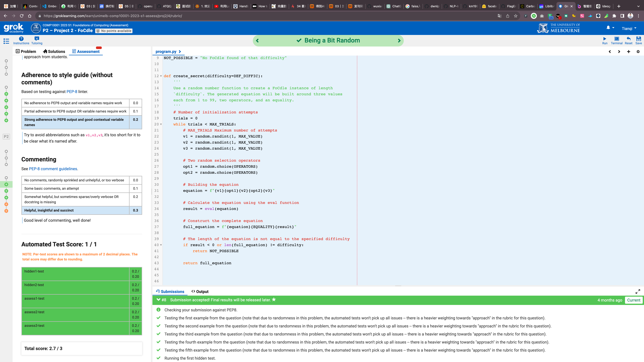Open editor settings gear icon
644x362 pixels.
(x=638, y=51)
